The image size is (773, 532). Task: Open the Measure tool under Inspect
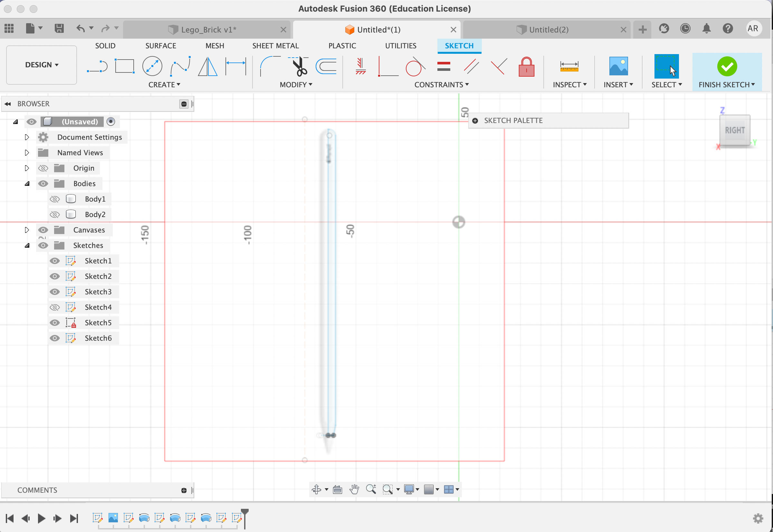click(x=569, y=66)
